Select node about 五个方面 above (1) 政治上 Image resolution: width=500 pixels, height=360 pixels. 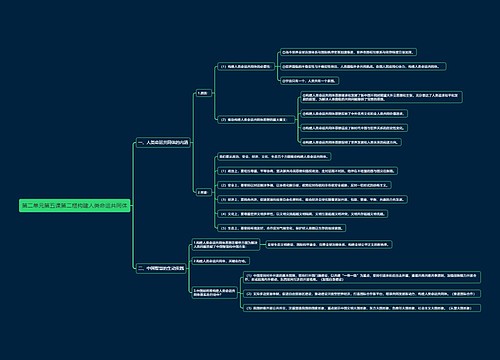[274, 156]
